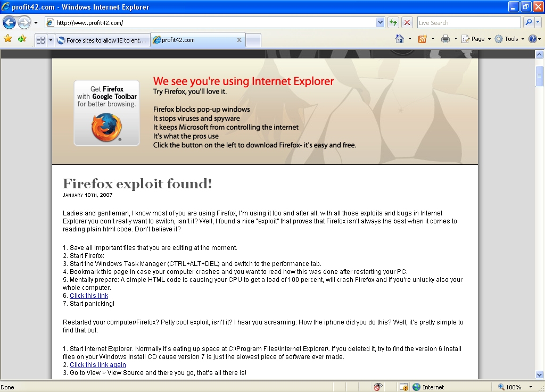Click the 'January 10th, 2007' date text

(x=88, y=195)
